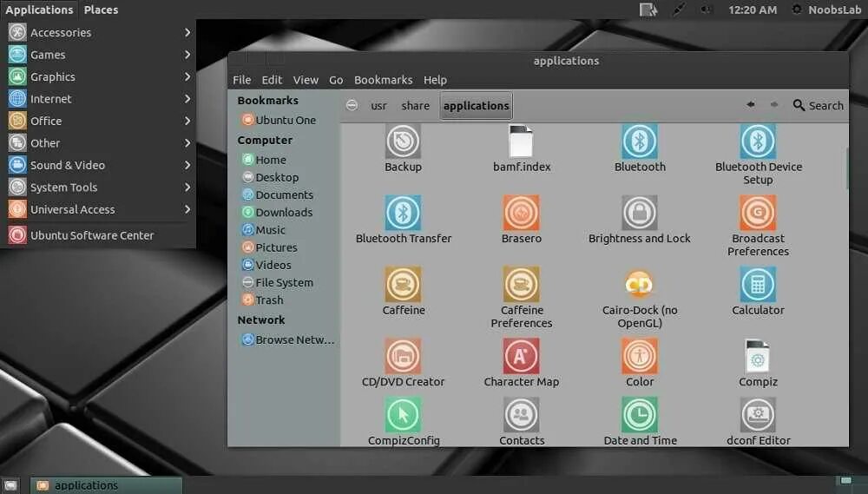Expand the Games submenu

[x=100, y=55]
